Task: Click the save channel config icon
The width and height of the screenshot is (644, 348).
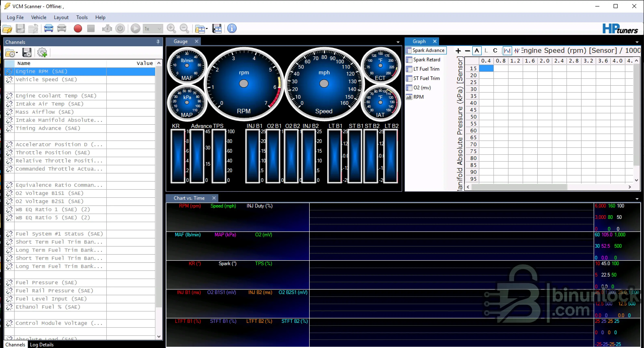Action: point(27,53)
